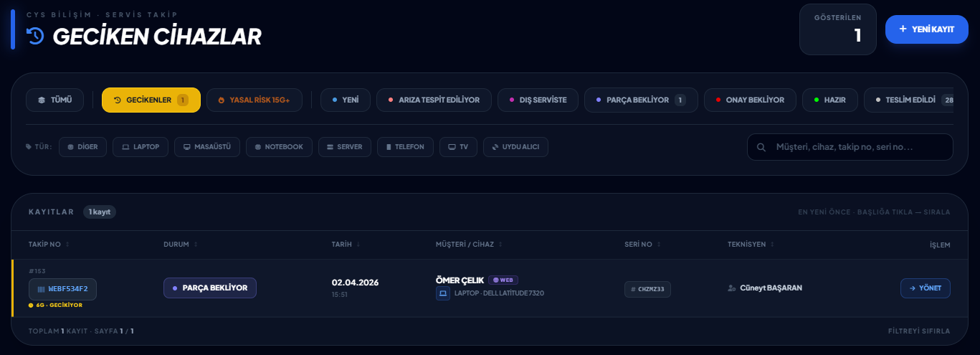Viewport: 980px width, 355px height.
Task: Click the customer name ÖMER ÇELİK
Action: 460,280
